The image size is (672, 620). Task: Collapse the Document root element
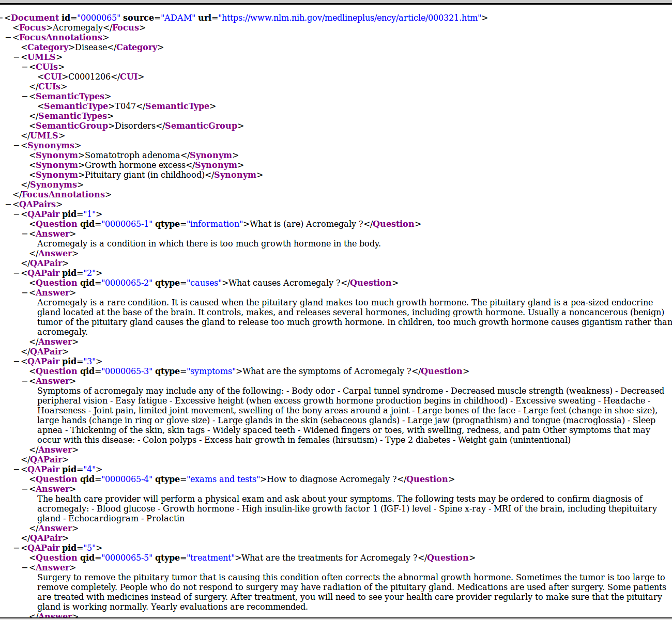pos(2,18)
